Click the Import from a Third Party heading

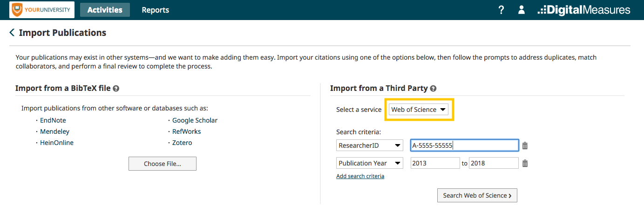(379, 88)
